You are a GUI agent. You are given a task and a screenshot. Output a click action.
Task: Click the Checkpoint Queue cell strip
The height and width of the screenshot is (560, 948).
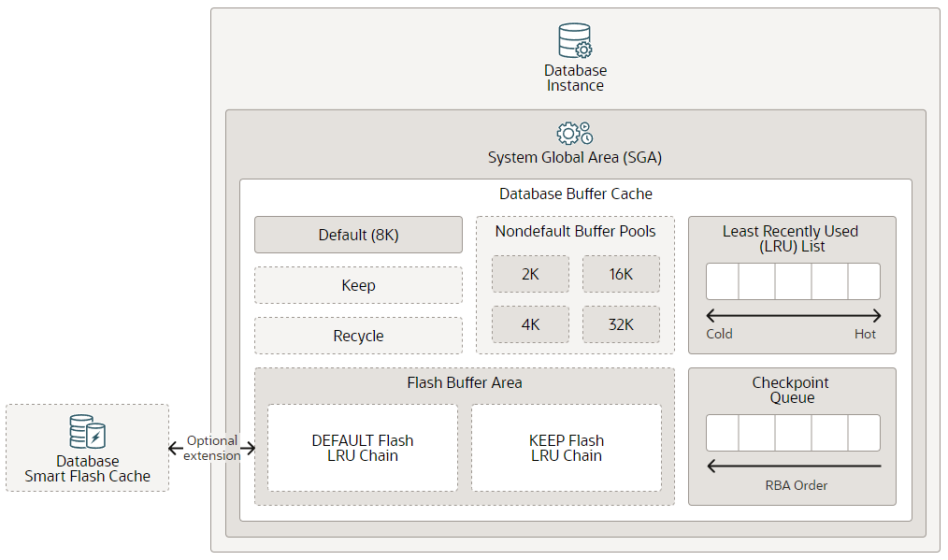[x=793, y=433]
